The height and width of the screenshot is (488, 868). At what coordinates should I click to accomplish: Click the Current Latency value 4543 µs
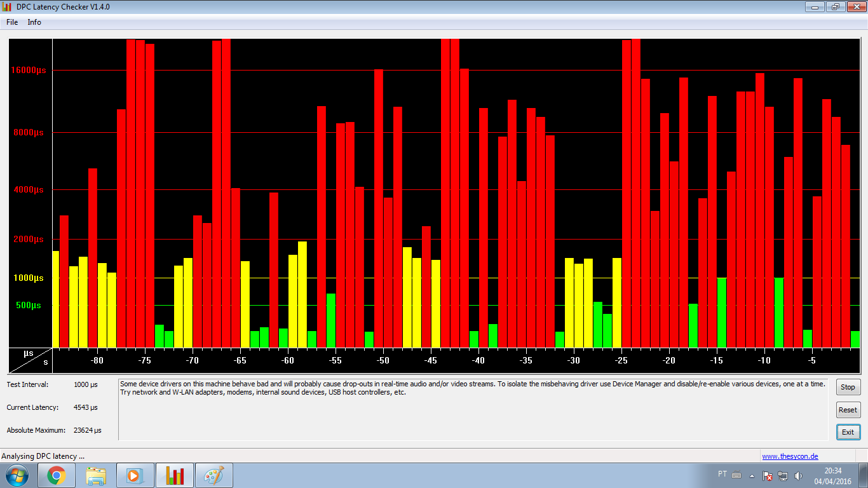click(86, 407)
